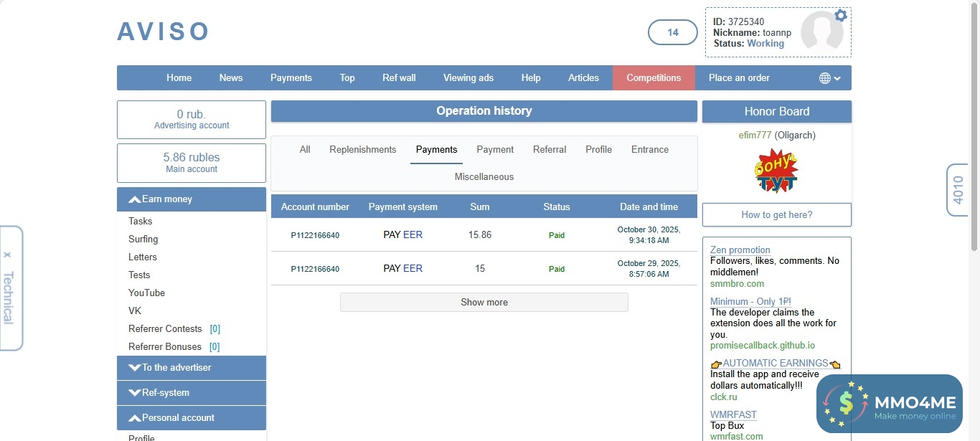Viewport: 980px width, 441px height.
Task: Click the EER link in the 15.86 row
Action: pos(413,235)
